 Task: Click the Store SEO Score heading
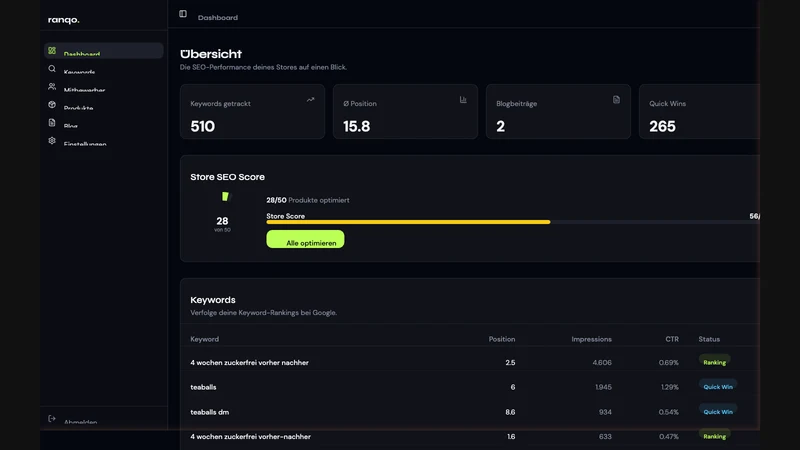tap(228, 177)
